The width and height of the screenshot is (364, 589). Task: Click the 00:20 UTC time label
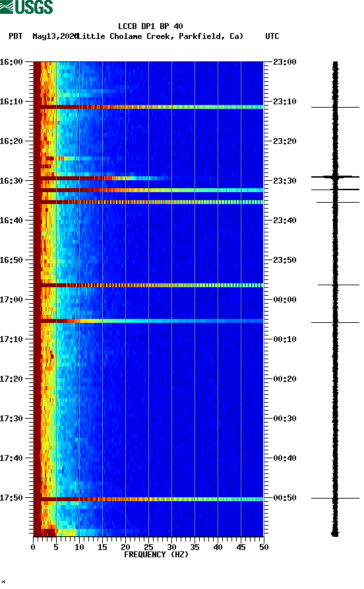point(285,379)
